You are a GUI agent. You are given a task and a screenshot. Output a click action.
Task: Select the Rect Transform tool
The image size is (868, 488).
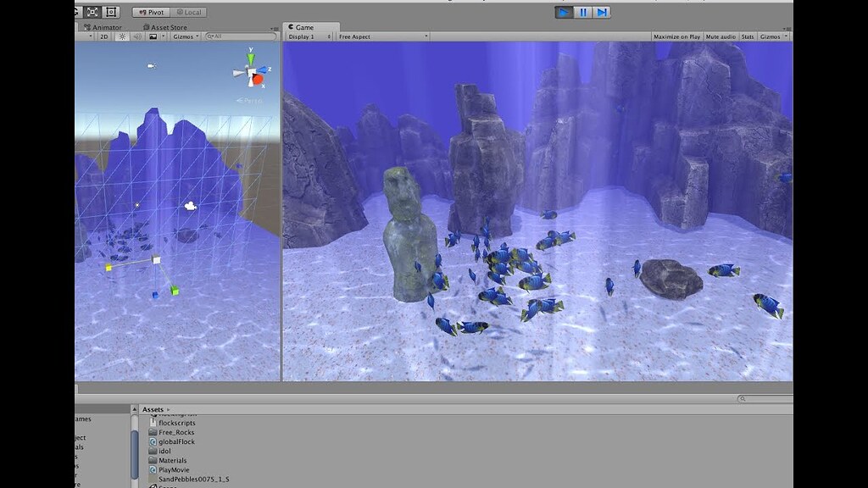coord(110,12)
